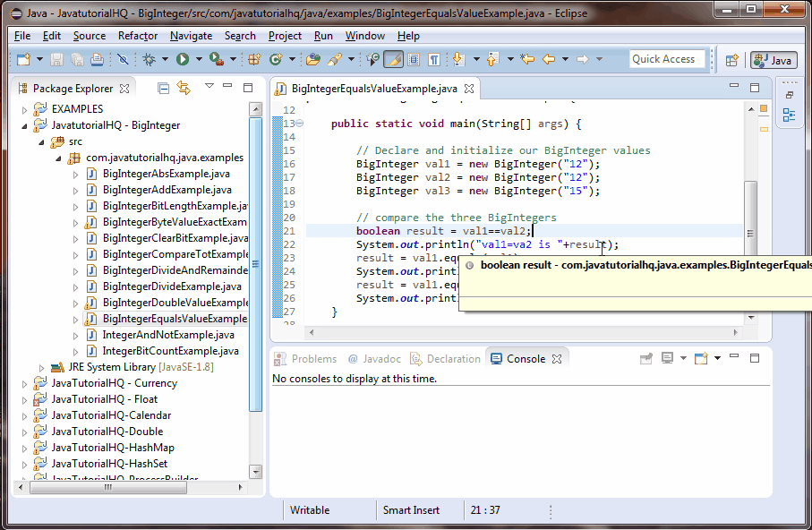
Task: Toggle Show Whitespace Characters
Action: (433, 58)
